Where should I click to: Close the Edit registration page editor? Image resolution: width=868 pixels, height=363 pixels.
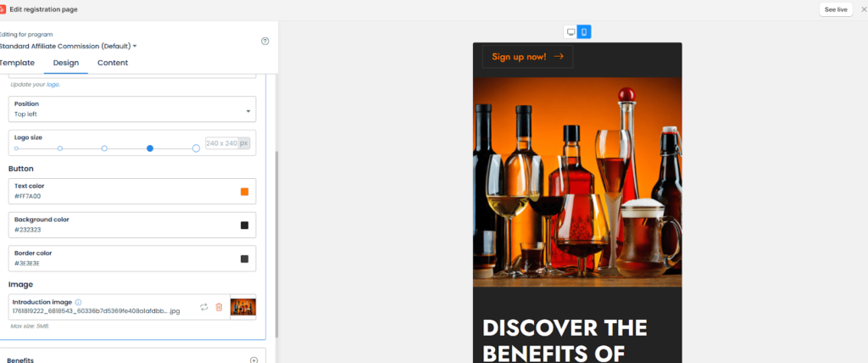click(x=864, y=9)
